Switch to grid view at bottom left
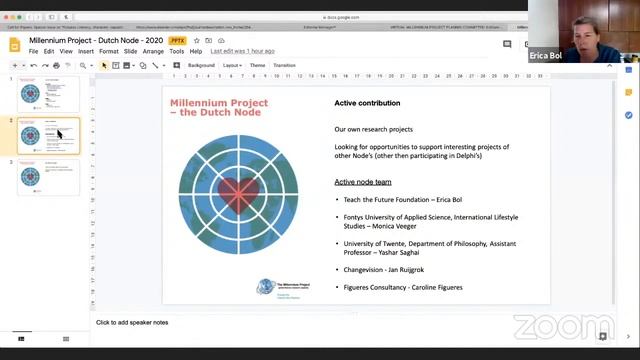640x360 pixels. coord(66,339)
